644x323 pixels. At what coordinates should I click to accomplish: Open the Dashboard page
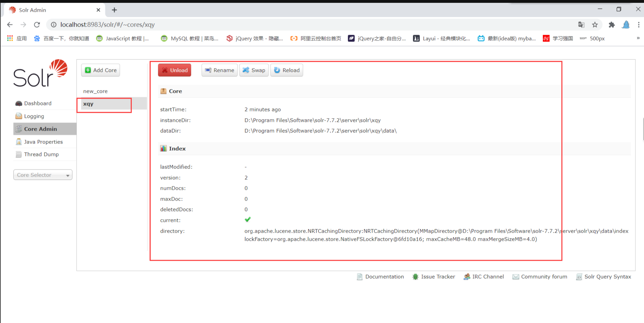(38, 103)
